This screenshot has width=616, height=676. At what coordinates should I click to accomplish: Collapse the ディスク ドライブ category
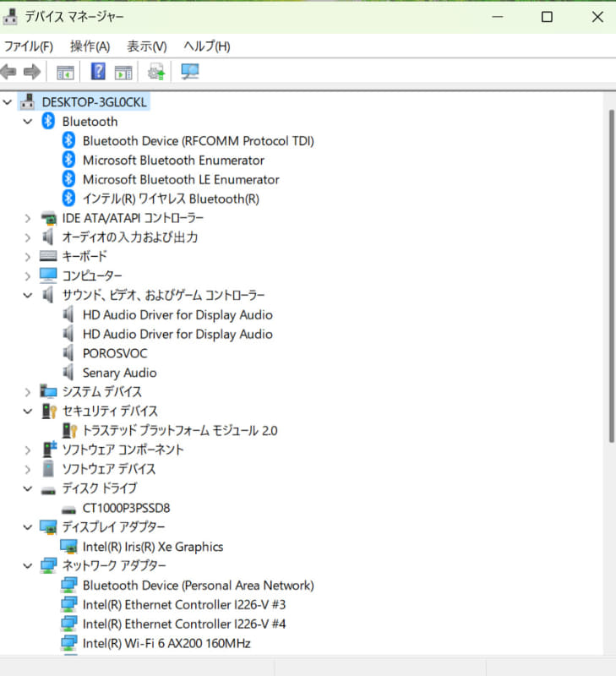[x=28, y=488]
